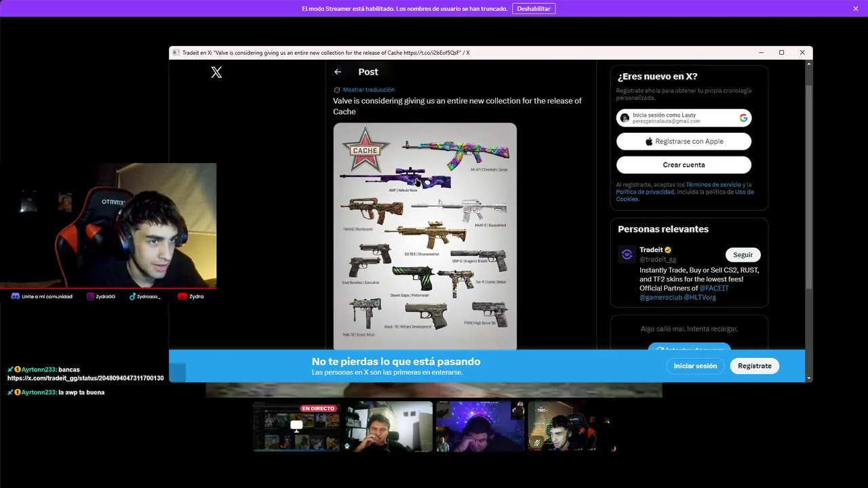Select participant thumbnail with red headset
This screenshot has height=488, width=868.
tap(572, 426)
